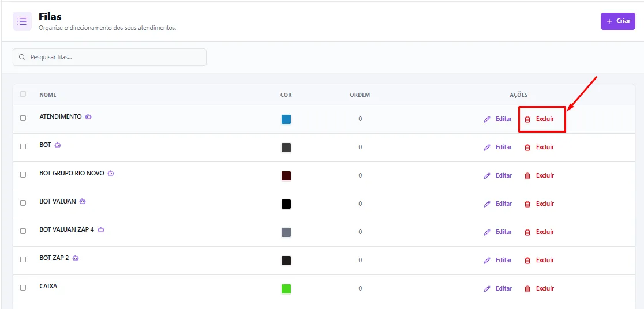Tick the BOT VALUAN ZAP 4 checkbox
Screen dimensions: 644x309
23,231
